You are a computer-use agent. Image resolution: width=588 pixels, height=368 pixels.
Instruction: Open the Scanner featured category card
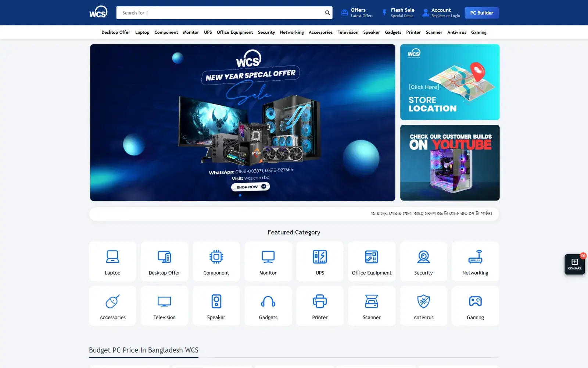(372, 306)
